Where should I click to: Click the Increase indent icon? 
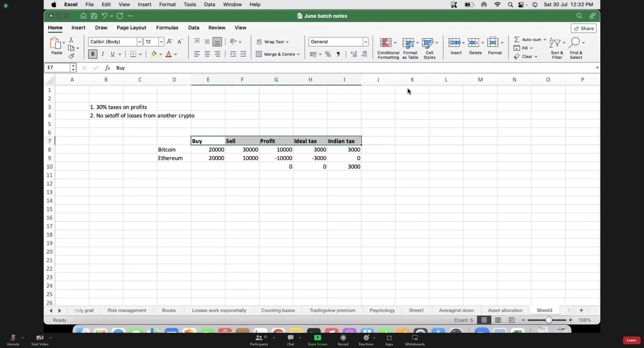(x=243, y=54)
